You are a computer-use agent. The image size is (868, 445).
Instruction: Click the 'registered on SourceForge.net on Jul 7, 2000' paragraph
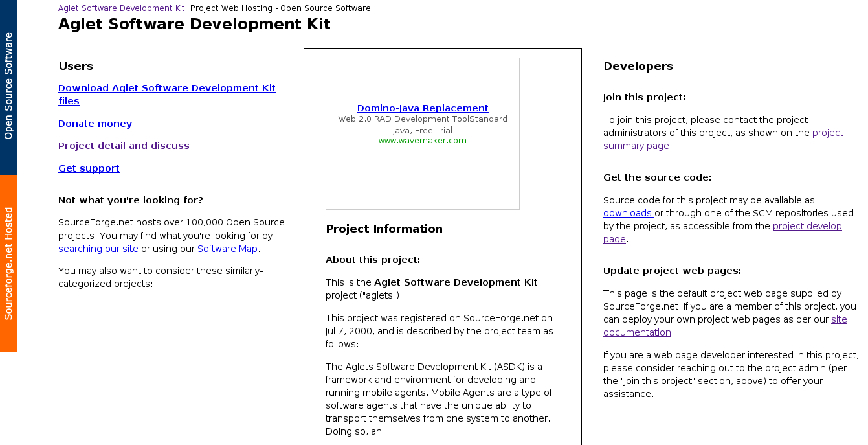(440, 331)
